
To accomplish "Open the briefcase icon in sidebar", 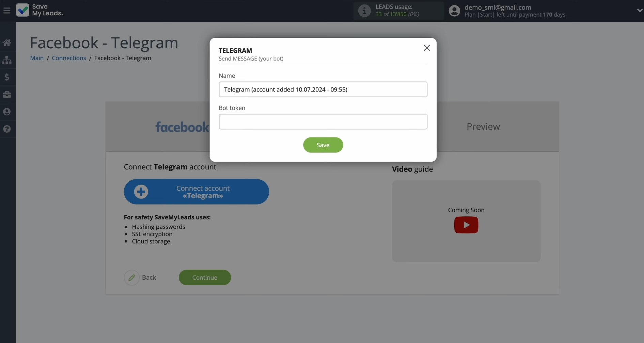I will point(7,94).
